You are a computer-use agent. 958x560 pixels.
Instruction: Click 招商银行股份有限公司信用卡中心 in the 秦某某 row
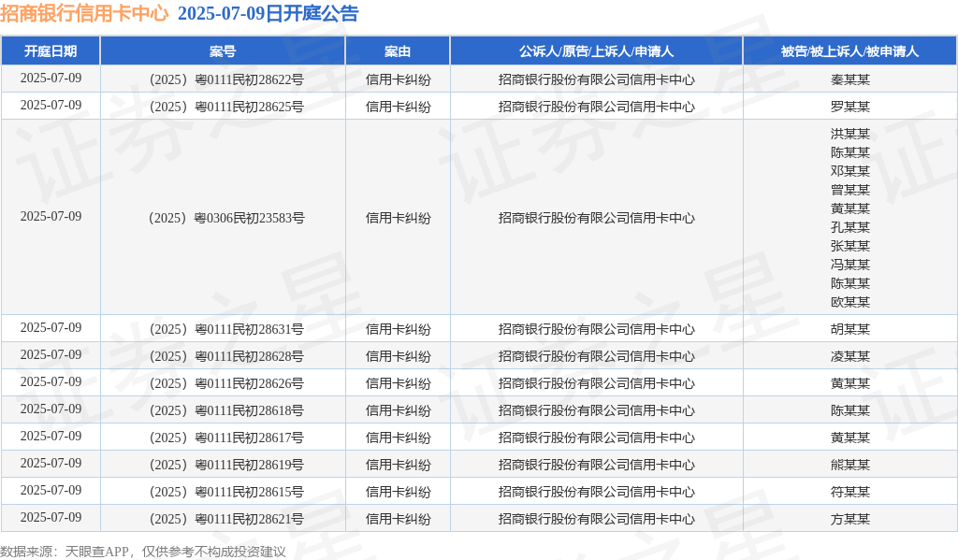coord(596,79)
